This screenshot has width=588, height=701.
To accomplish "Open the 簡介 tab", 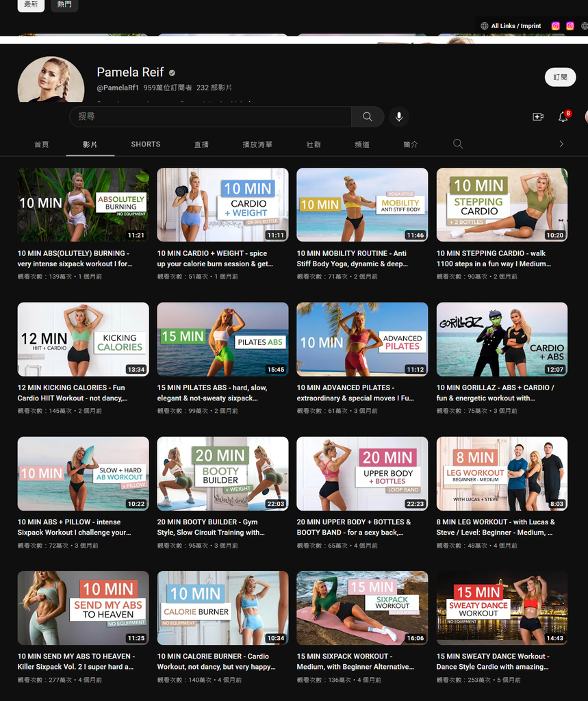I will [411, 144].
